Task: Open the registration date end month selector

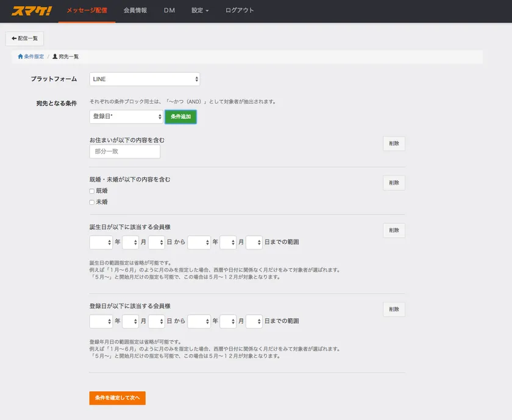Action: [228, 321]
